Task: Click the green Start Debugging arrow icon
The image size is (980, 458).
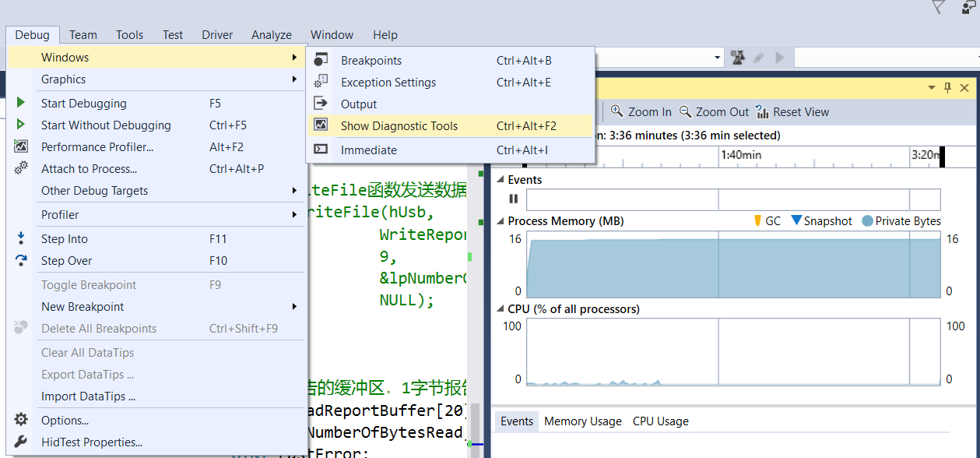Action: coord(21,103)
